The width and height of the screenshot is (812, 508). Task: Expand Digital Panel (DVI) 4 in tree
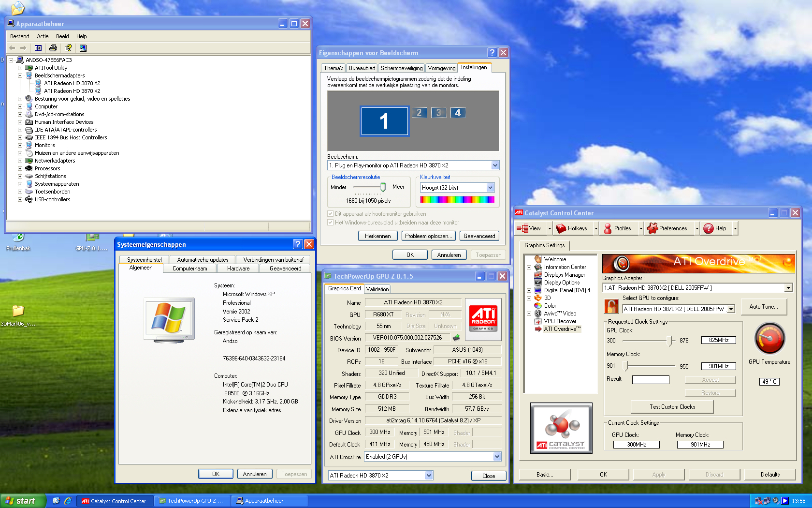[x=529, y=290]
